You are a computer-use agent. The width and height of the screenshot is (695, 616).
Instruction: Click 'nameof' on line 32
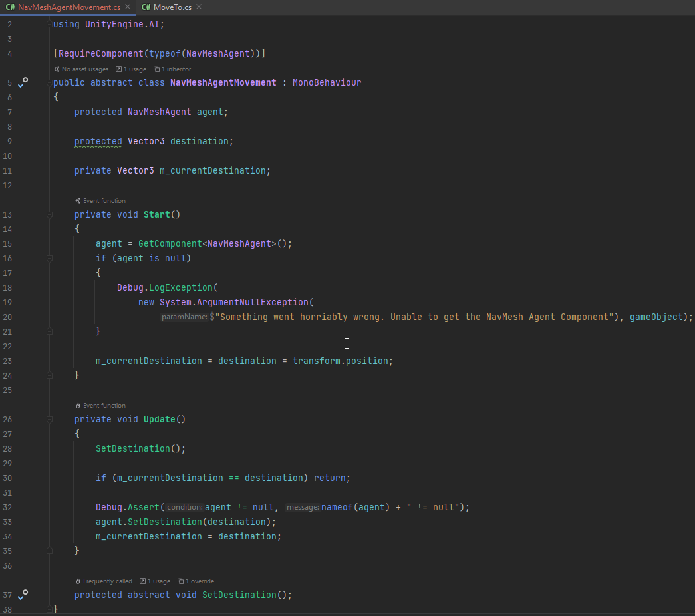(337, 507)
